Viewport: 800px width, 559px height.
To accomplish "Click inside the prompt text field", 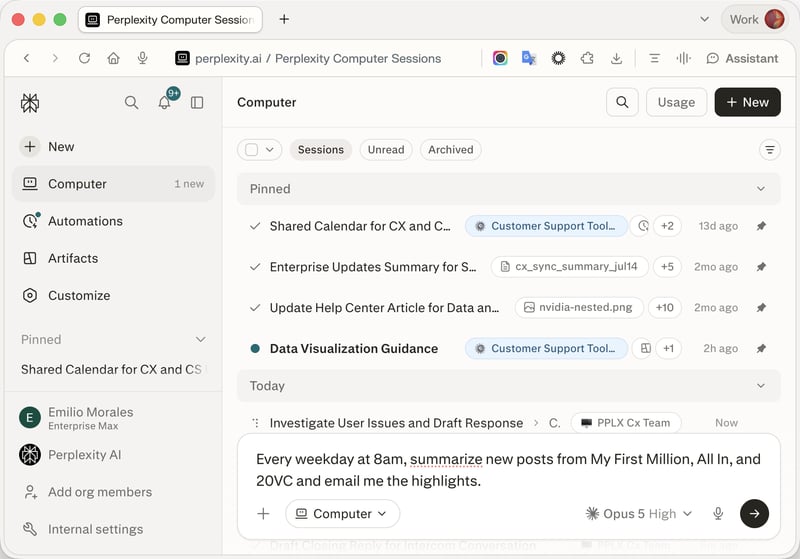I will 508,470.
